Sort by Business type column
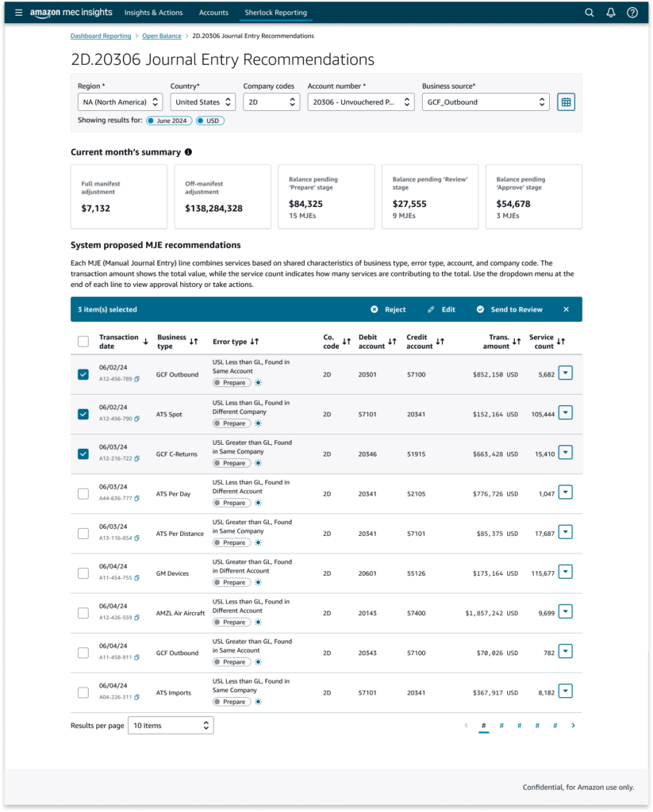Image resolution: width=653 pixels, height=812 pixels. tap(194, 341)
